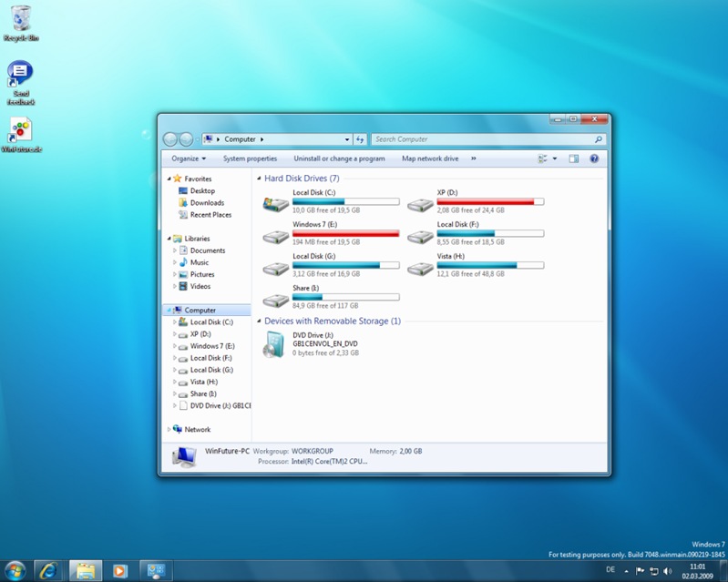The image size is (728, 582).
Task: Show more toolbar commands chevron
Action: [474, 158]
